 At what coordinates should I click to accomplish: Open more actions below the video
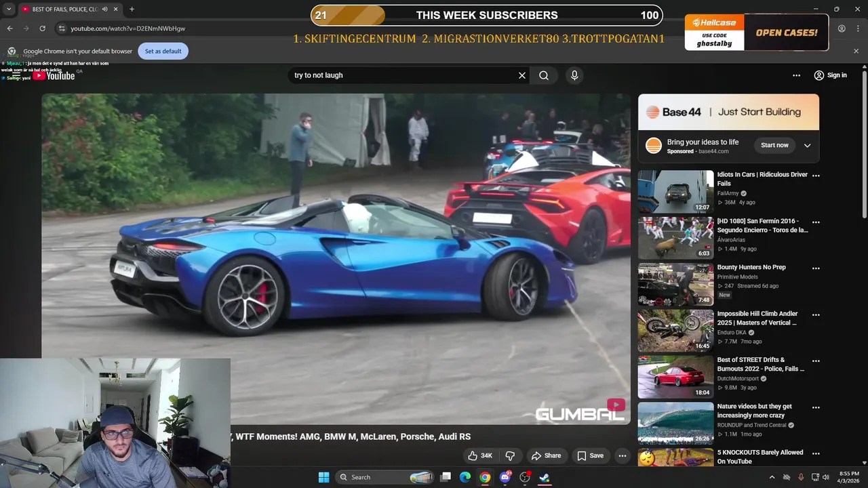click(x=622, y=455)
